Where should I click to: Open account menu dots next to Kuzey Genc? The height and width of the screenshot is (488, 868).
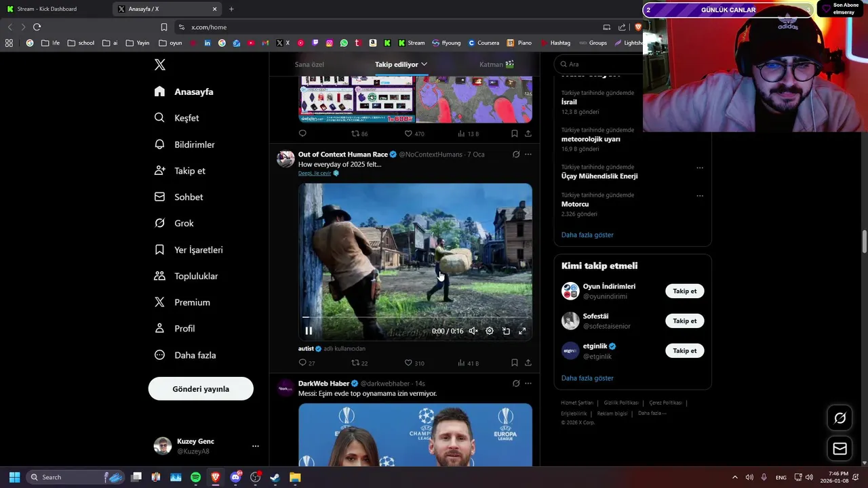[256, 446]
